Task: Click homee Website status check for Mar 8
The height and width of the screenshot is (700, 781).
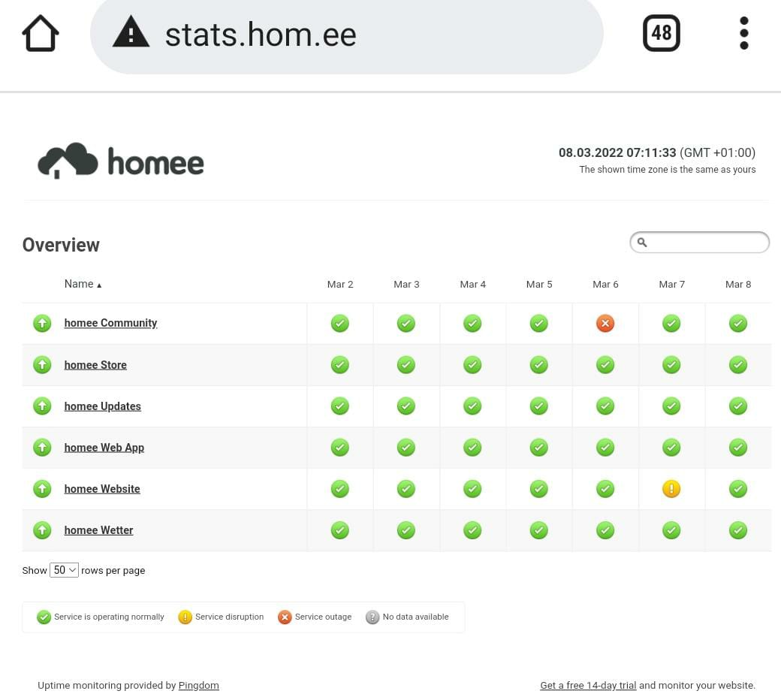Action: tap(737, 489)
